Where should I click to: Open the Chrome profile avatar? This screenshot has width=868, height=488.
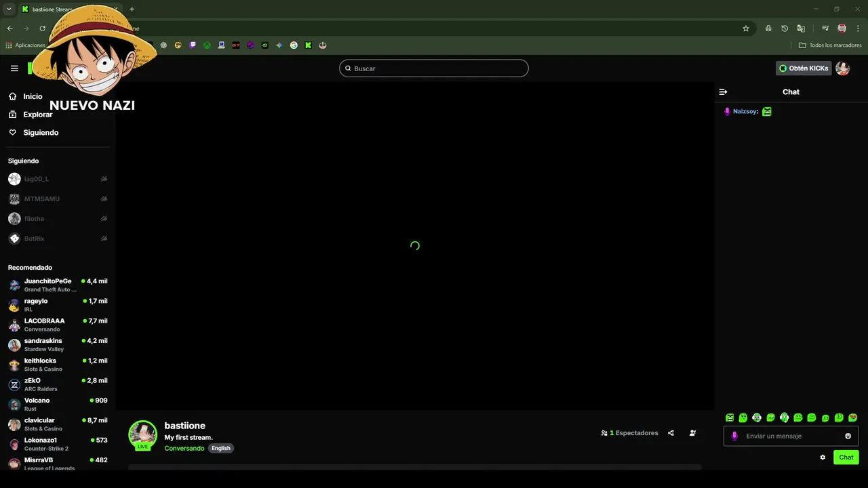point(842,28)
